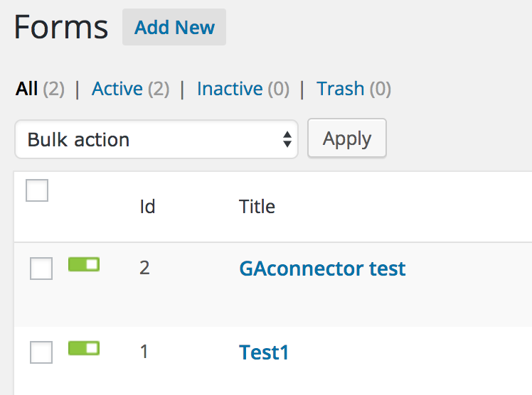The image size is (532, 395).
Task: Open the GAconnector test form
Action: click(x=322, y=269)
